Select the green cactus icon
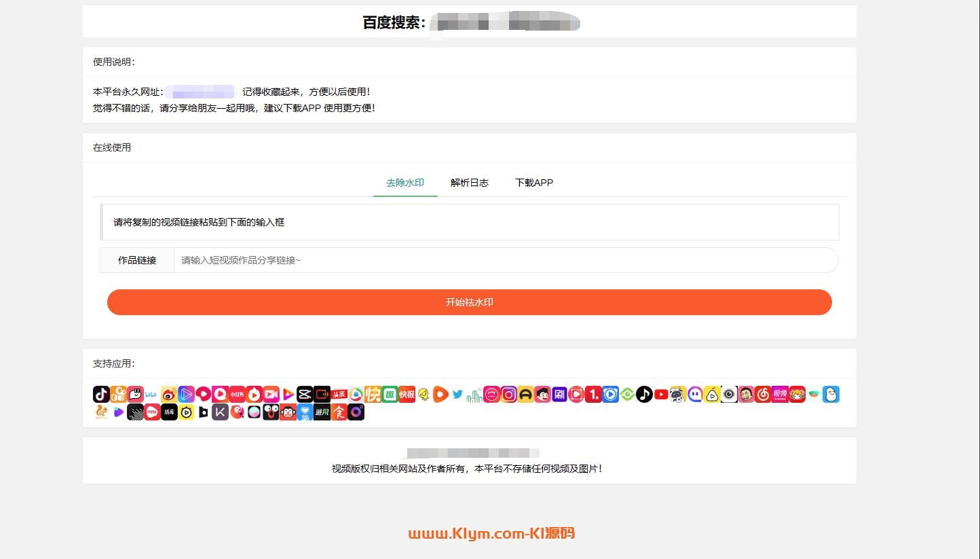The height and width of the screenshot is (559, 980). click(474, 395)
